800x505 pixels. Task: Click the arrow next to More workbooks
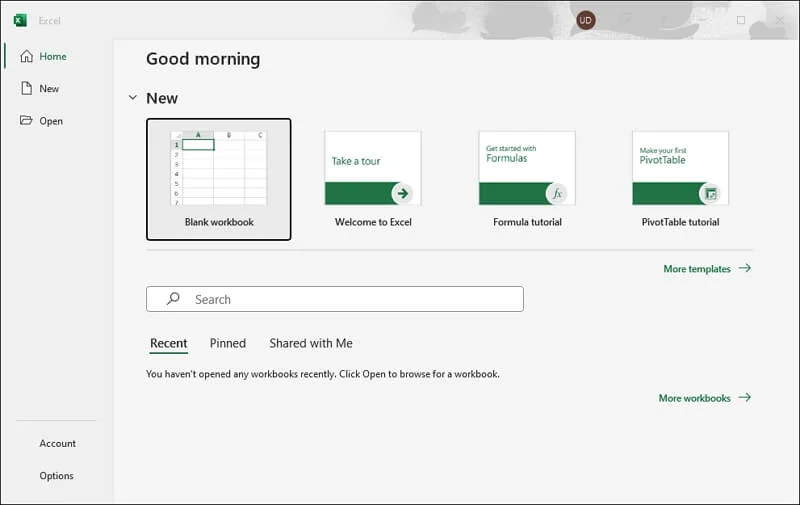click(x=745, y=397)
